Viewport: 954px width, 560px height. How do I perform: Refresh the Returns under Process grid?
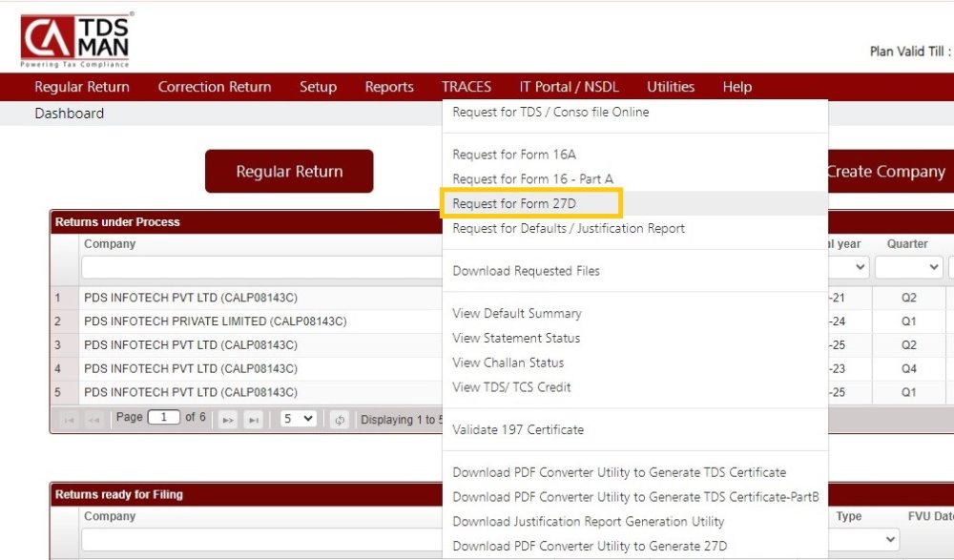(x=340, y=417)
